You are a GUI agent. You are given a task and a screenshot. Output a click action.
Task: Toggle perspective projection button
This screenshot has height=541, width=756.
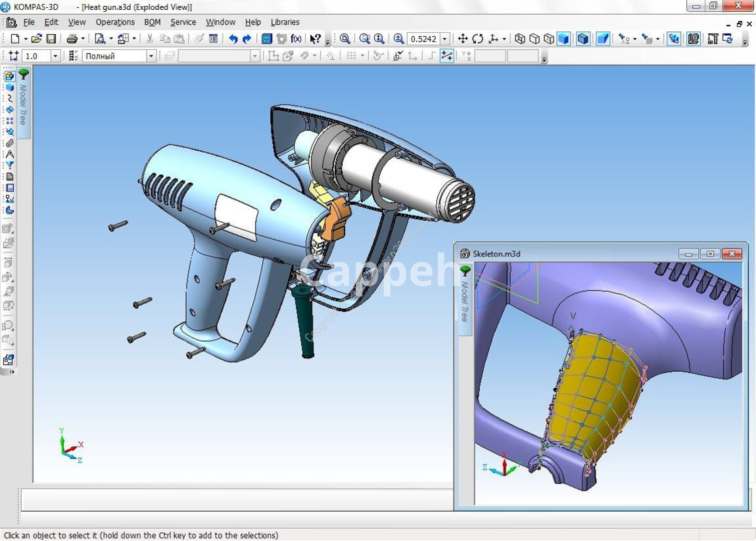[603, 39]
